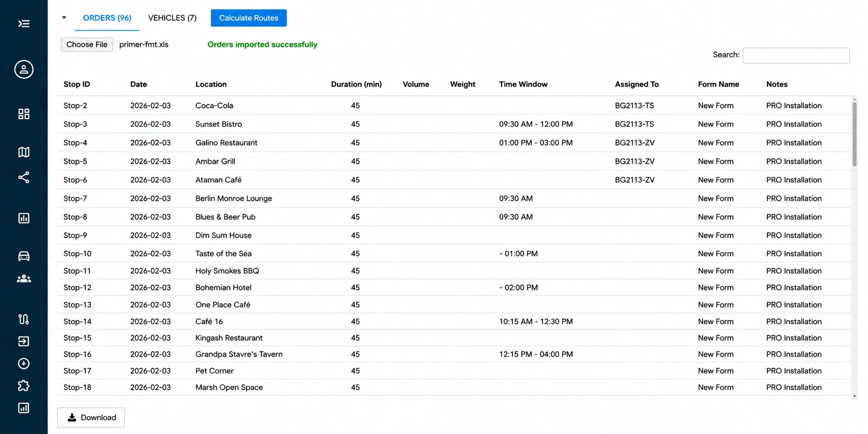Expand the sidebar menu toggle icon

pyautogui.click(x=23, y=23)
